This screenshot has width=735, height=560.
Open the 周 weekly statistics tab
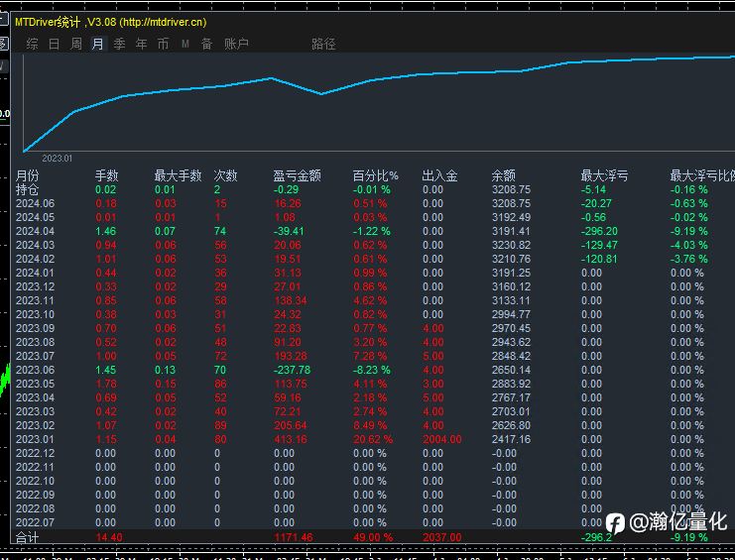tap(76, 44)
